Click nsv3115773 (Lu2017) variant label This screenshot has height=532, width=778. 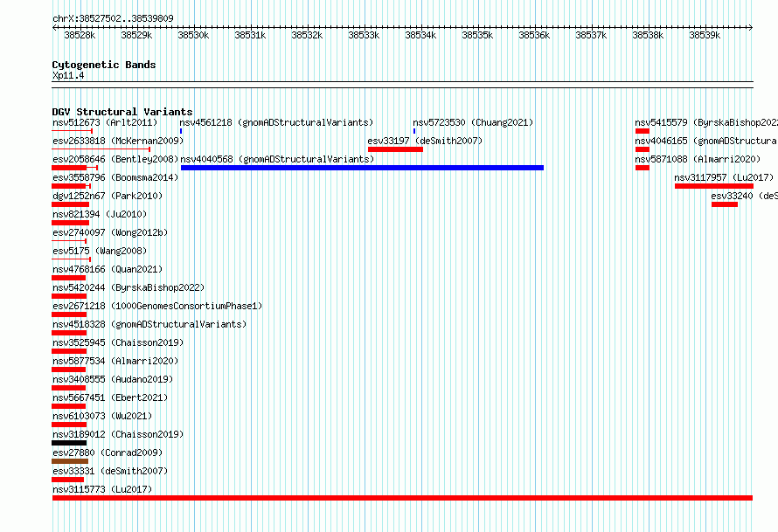[x=102, y=489]
